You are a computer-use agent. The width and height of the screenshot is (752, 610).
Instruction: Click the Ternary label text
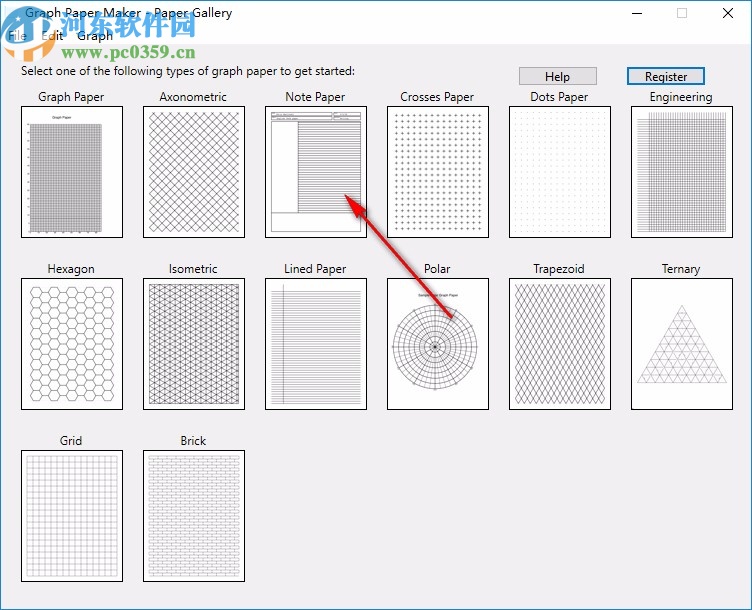[x=681, y=269]
